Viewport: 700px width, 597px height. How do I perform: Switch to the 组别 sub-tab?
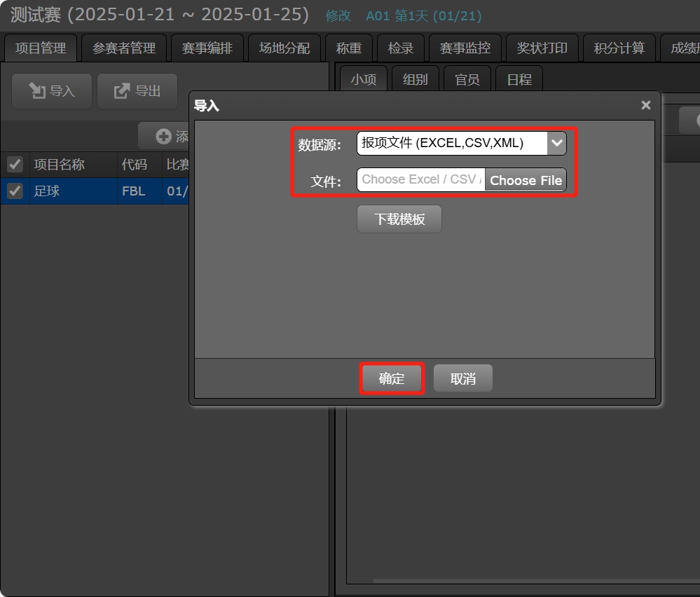click(x=415, y=79)
